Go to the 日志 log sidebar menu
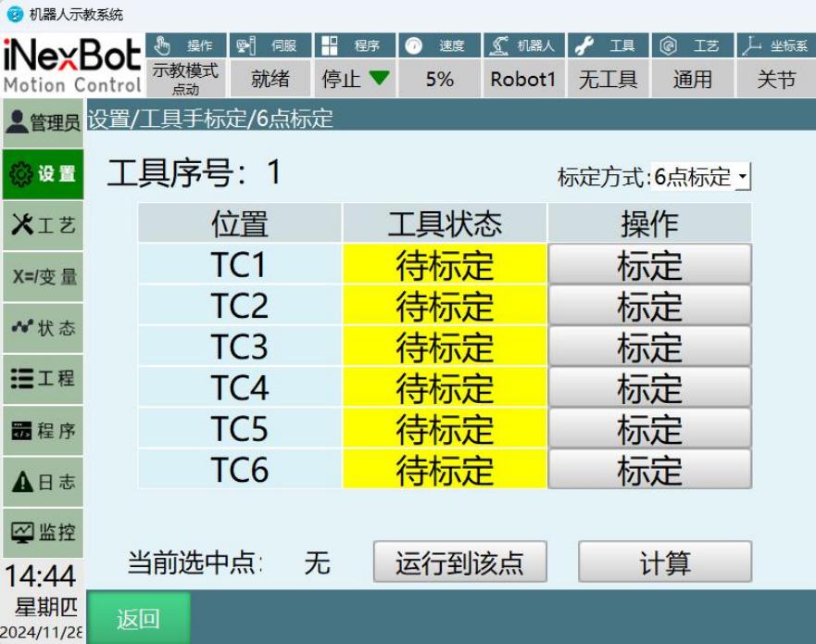The width and height of the screenshot is (816, 644). tap(43, 482)
